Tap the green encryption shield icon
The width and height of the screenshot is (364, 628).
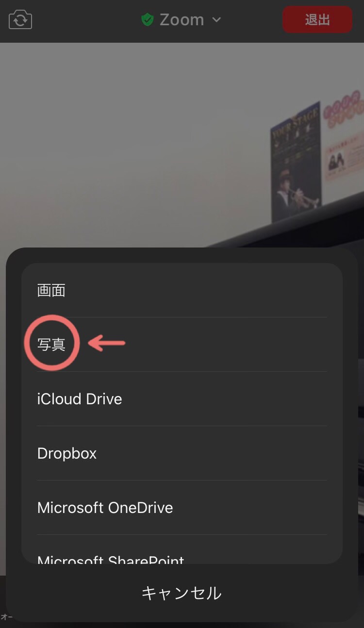coord(147,20)
